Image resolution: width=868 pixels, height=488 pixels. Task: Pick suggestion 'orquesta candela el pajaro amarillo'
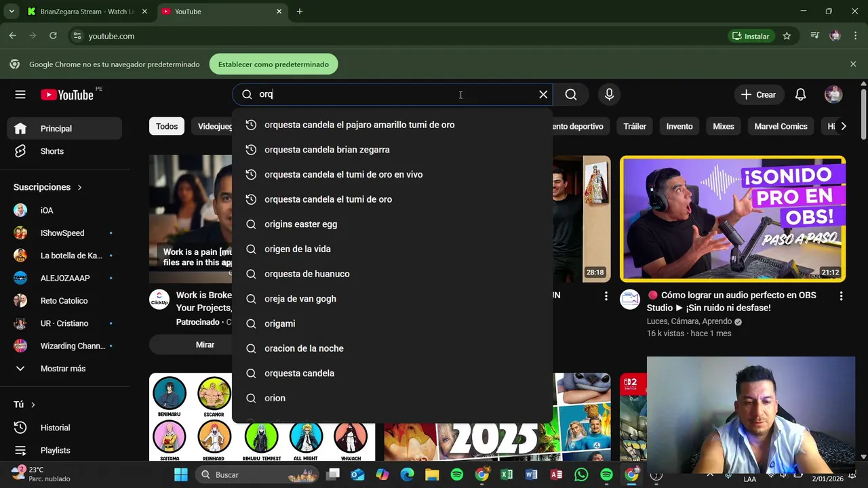point(392,125)
